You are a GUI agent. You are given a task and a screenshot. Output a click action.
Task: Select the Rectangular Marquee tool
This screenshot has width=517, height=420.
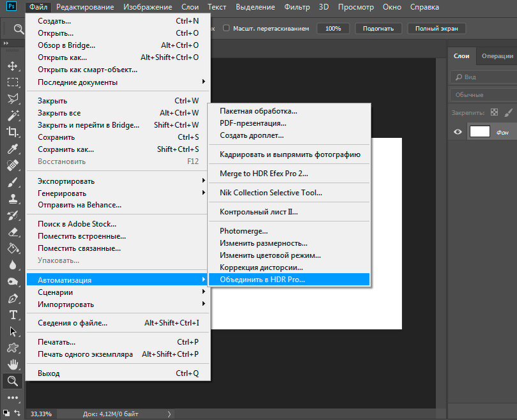[13, 82]
